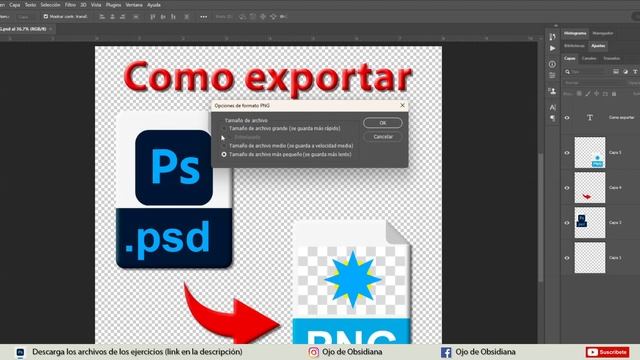Viewport: 640px width, 360px height.
Task: Open the Capa menu
Action: pos(15,5)
